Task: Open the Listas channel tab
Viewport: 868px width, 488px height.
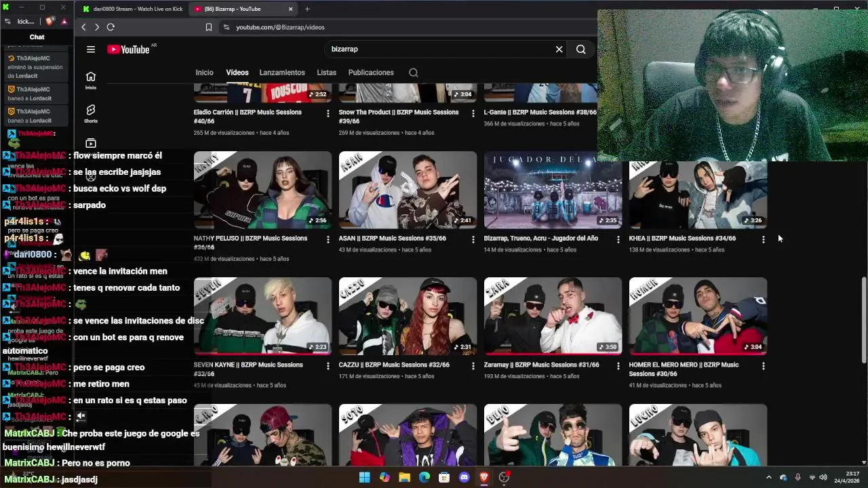Action: coord(326,73)
